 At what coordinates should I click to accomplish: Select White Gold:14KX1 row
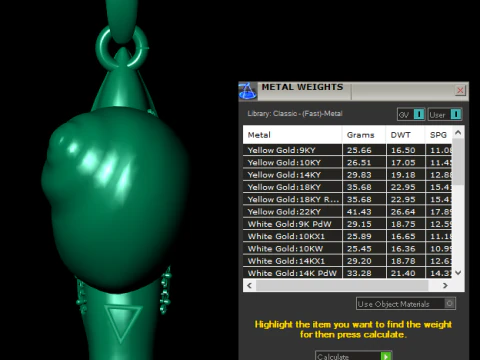(347, 261)
